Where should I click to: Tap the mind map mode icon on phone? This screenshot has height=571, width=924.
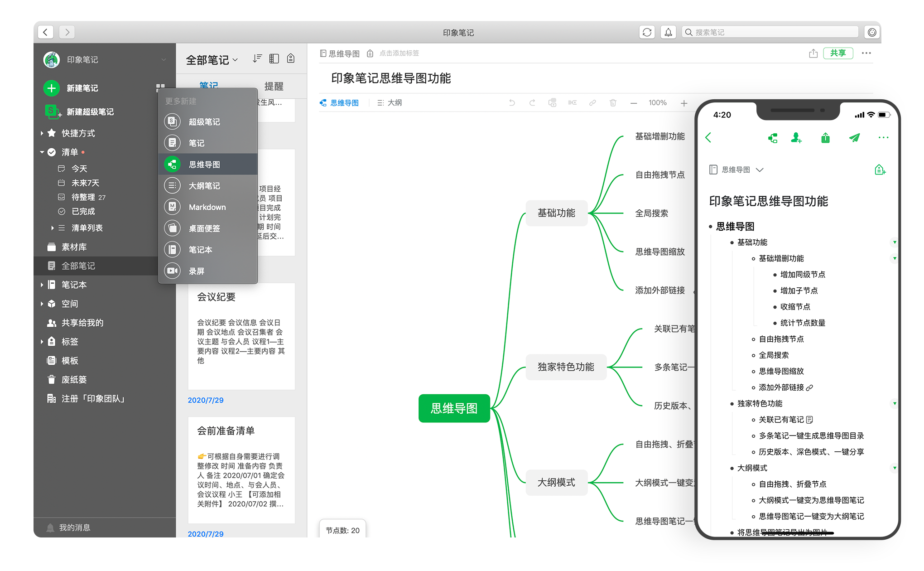coord(773,138)
